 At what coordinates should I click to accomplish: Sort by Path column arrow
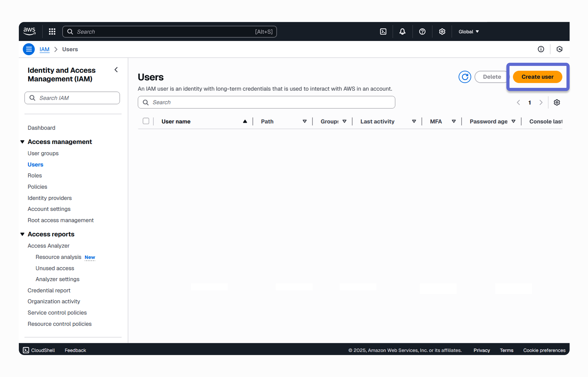[305, 121]
